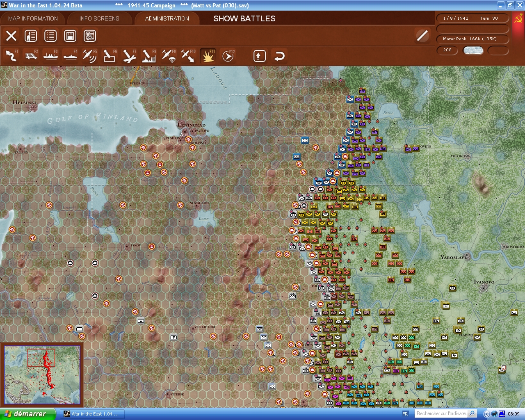Screen dimensions: 525x420
Task: Click the magnifier search button in the taskbar
Action: (472, 413)
